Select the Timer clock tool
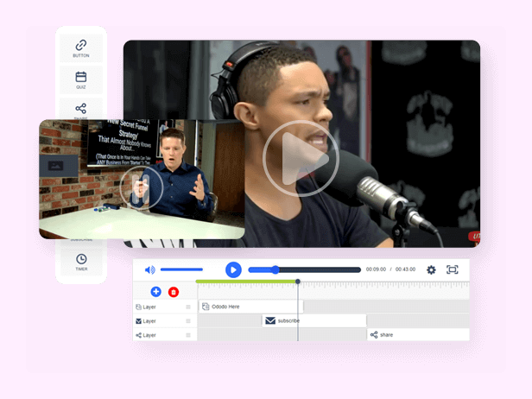The width and height of the screenshot is (532, 399). [x=81, y=262]
